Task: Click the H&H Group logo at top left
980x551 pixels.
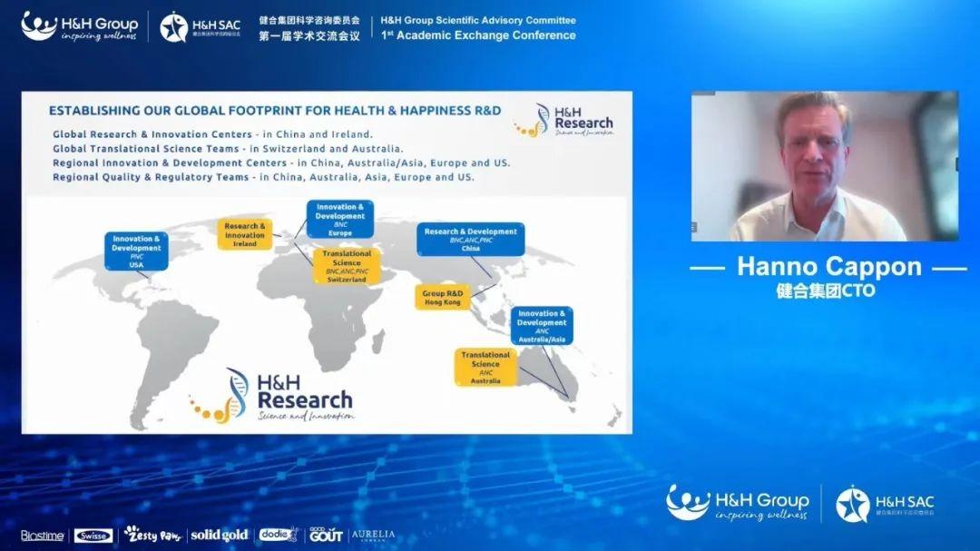Action: coord(79,27)
